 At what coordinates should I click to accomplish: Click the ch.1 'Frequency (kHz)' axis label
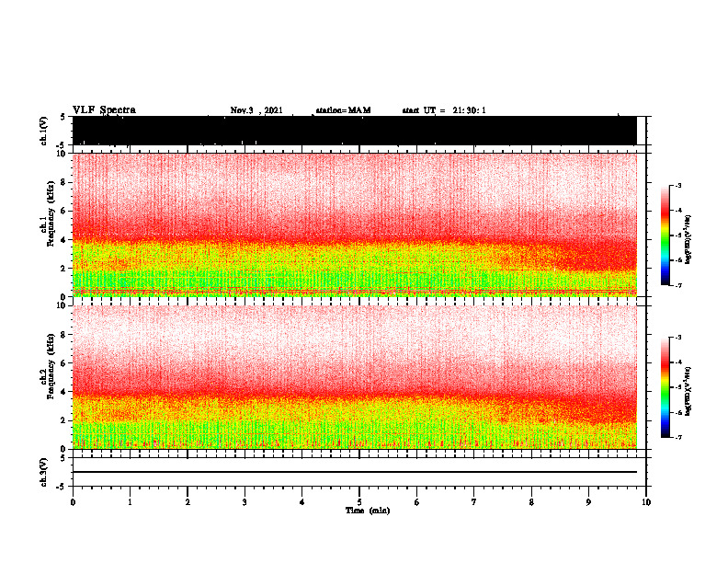click(x=51, y=213)
